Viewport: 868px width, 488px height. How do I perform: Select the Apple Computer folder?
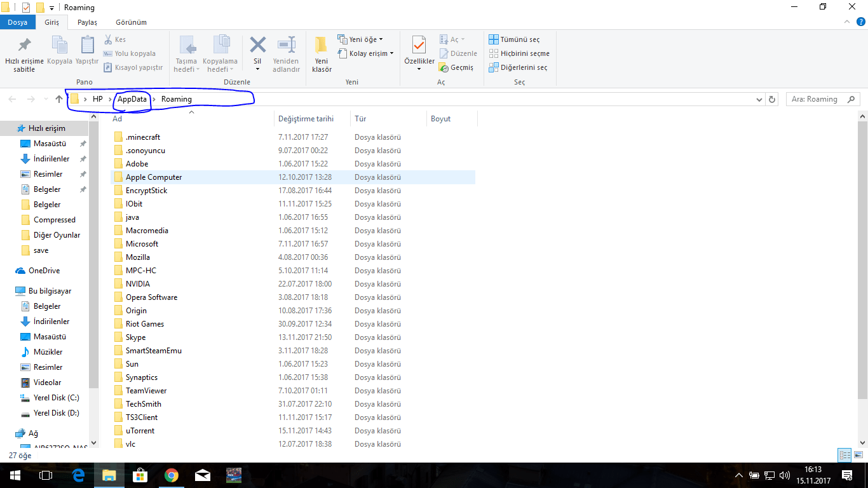[x=154, y=177]
